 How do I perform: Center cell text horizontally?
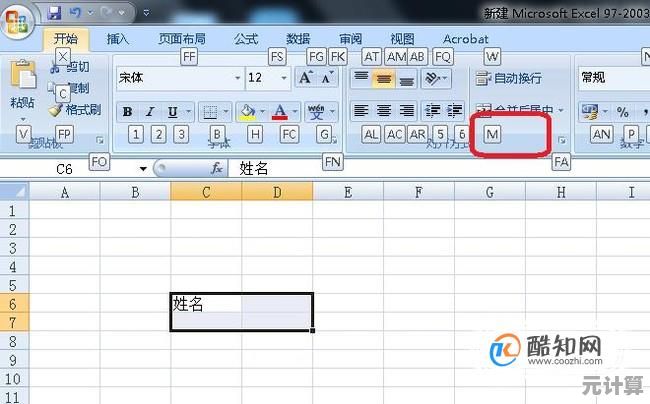coord(384,111)
